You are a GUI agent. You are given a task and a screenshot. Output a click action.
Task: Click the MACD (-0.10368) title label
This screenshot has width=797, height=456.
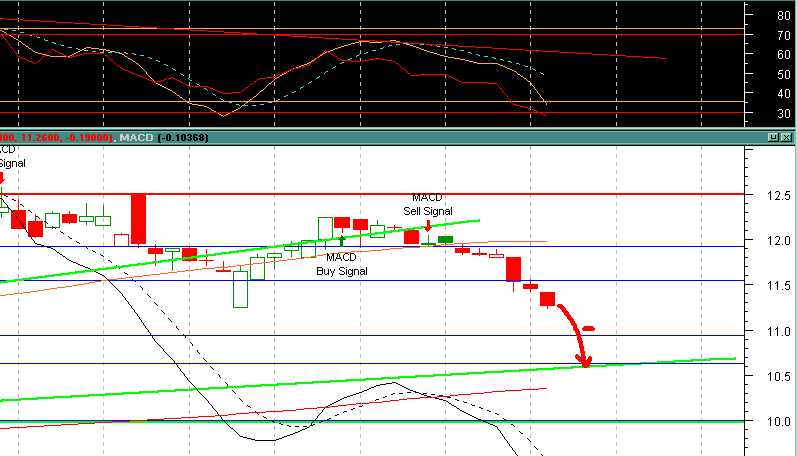[164, 138]
